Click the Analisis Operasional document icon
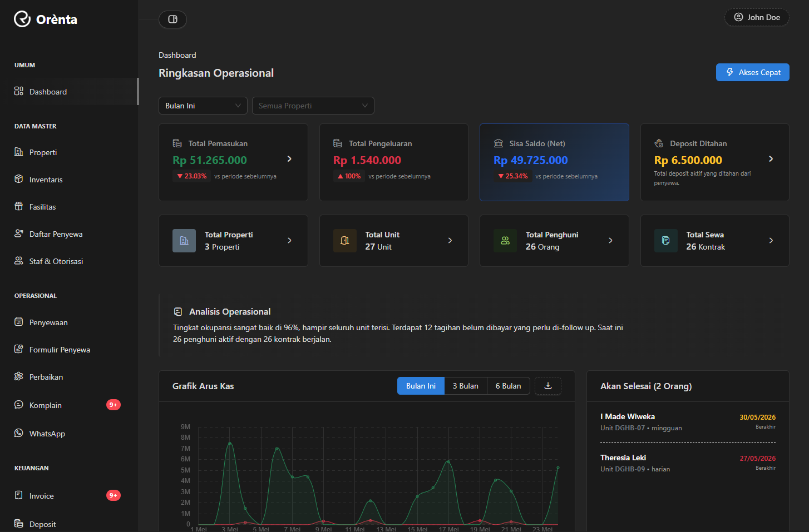The image size is (809, 532). (x=178, y=312)
